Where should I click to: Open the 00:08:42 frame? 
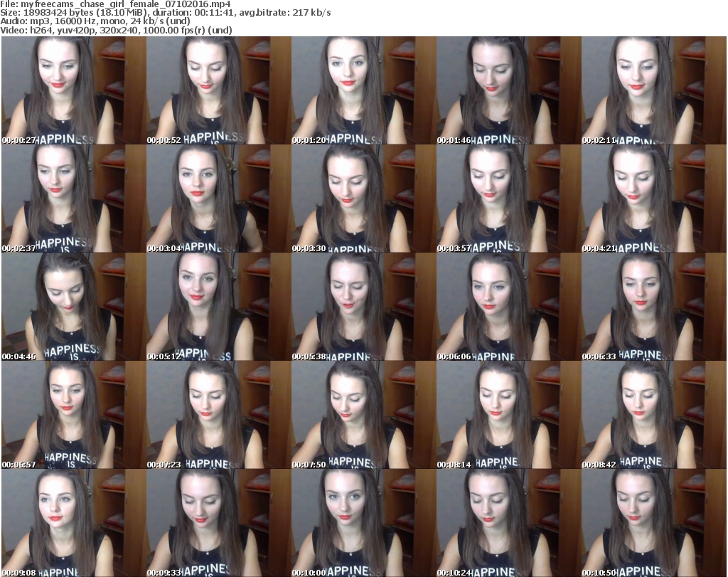(x=653, y=415)
